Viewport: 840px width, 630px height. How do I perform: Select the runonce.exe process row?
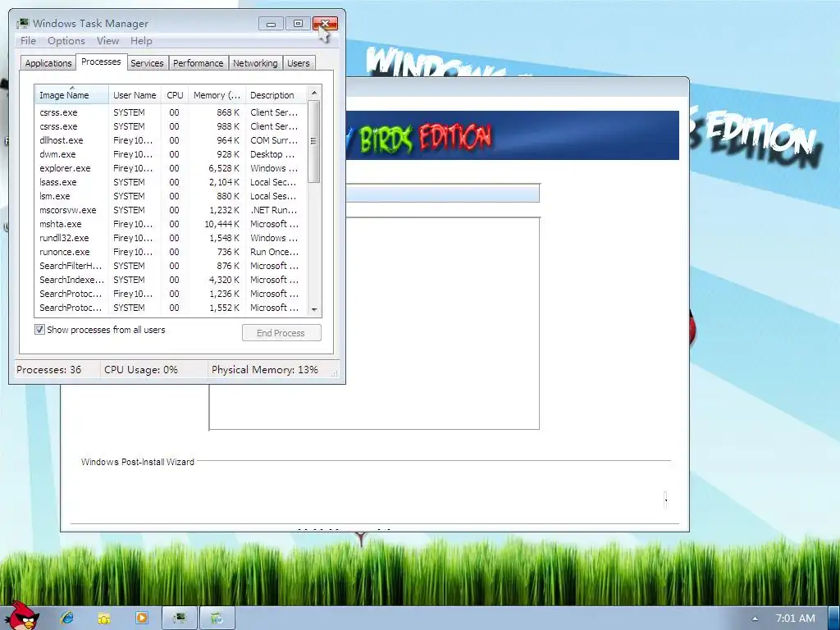pyautogui.click(x=171, y=252)
